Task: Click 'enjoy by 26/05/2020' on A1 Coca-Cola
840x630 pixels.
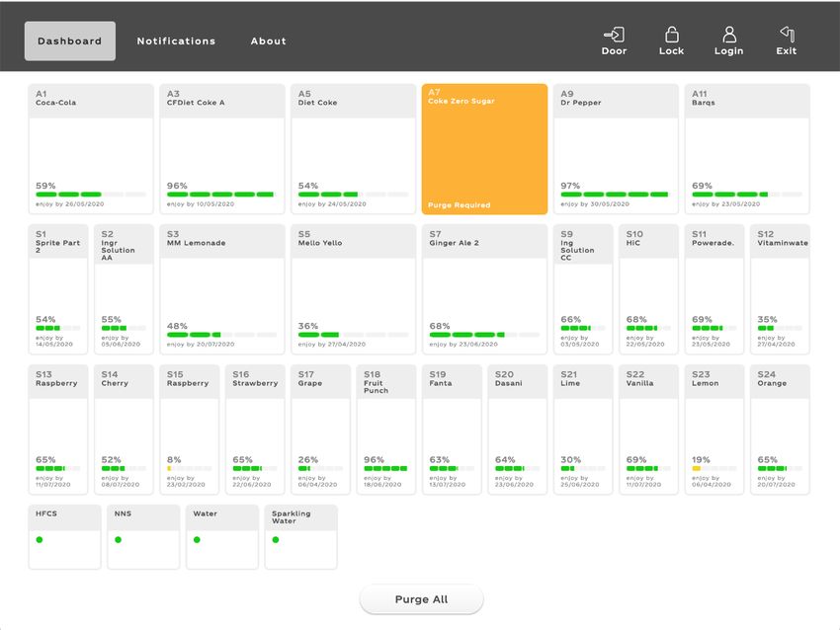Action: point(69,204)
